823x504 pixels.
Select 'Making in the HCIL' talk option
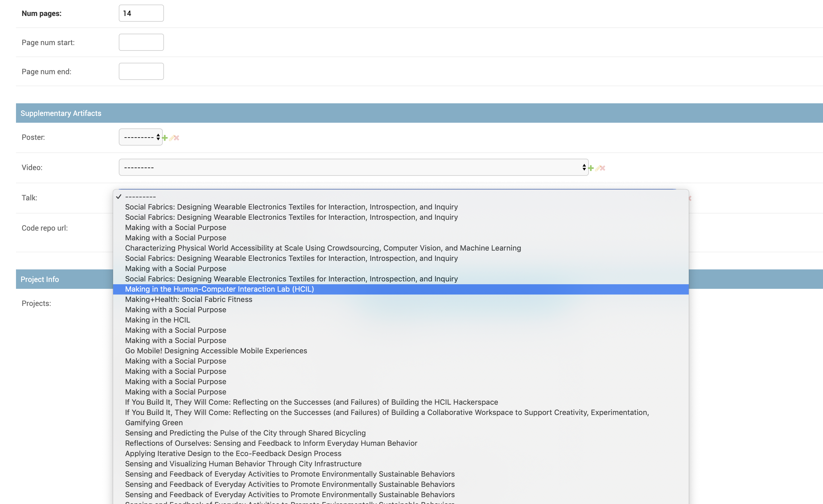157,320
